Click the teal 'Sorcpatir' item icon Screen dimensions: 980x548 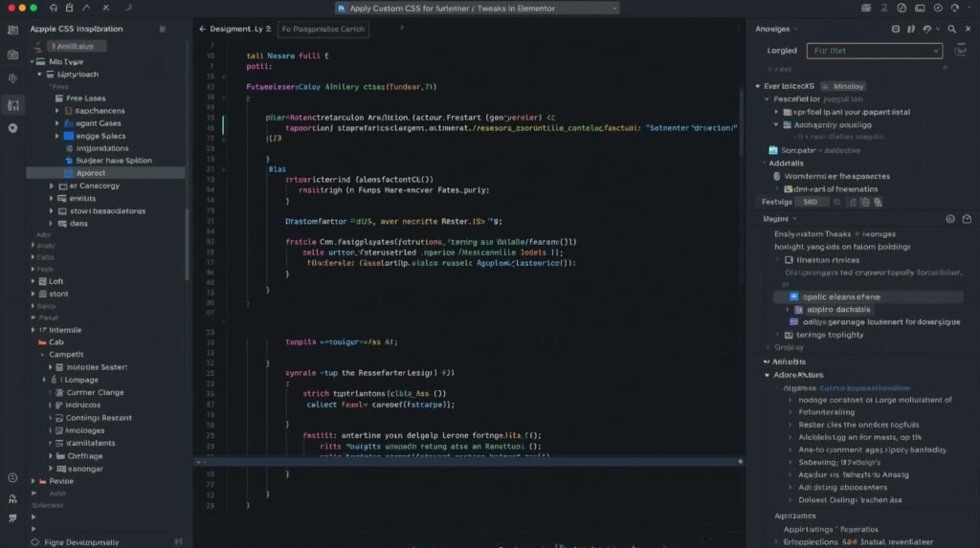773,150
